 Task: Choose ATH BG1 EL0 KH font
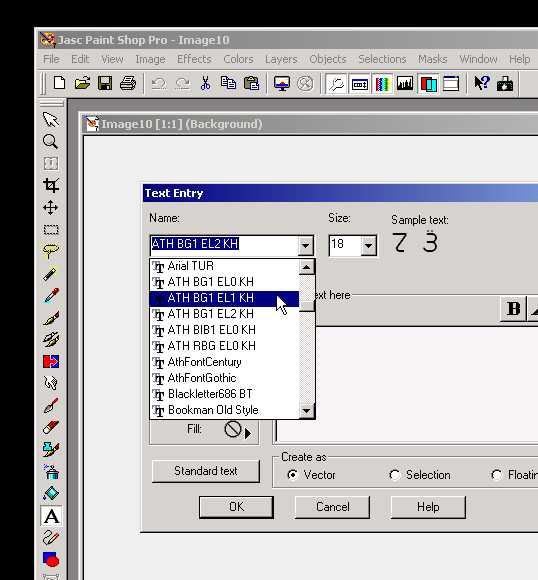(x=224, y=282)
